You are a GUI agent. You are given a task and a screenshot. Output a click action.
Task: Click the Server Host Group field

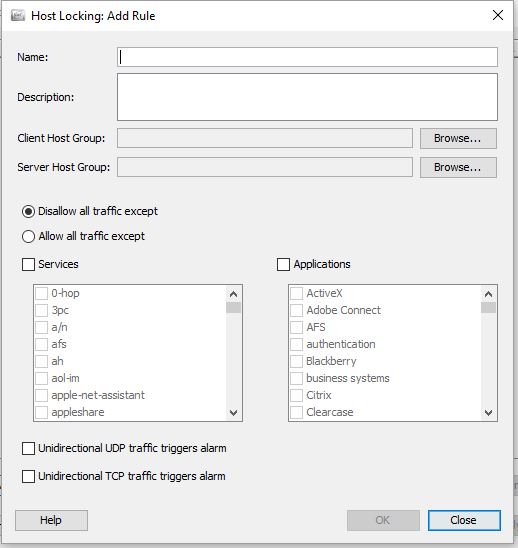(x=265, y=167)
